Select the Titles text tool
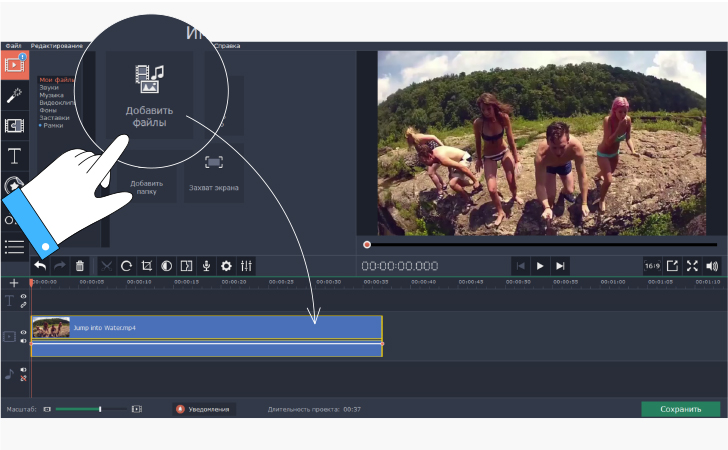Screen dimensions: 728x450 (15, 156)
